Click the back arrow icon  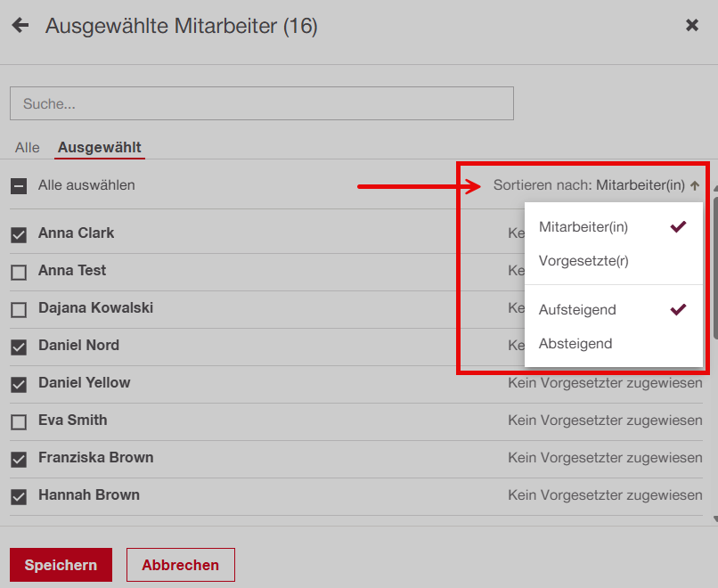click(x=20, y=26)
